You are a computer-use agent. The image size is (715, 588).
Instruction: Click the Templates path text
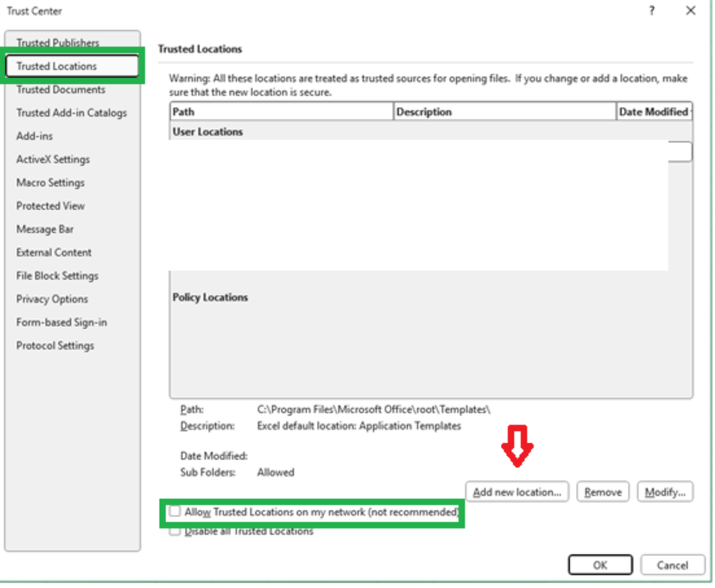click(373, 409)
